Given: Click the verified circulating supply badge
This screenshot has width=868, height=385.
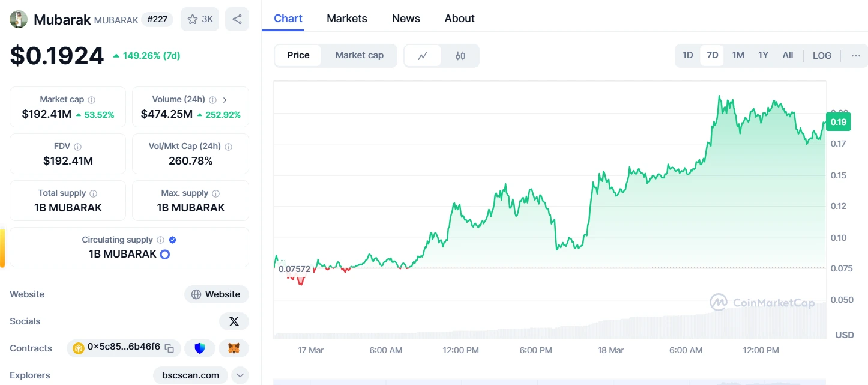Looking at the screenshot, I should (173, 240).
